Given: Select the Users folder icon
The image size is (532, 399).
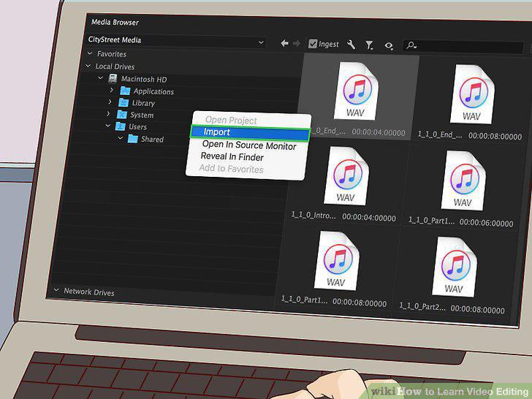Looking at the screenshot, I should [x=121, y=126].
